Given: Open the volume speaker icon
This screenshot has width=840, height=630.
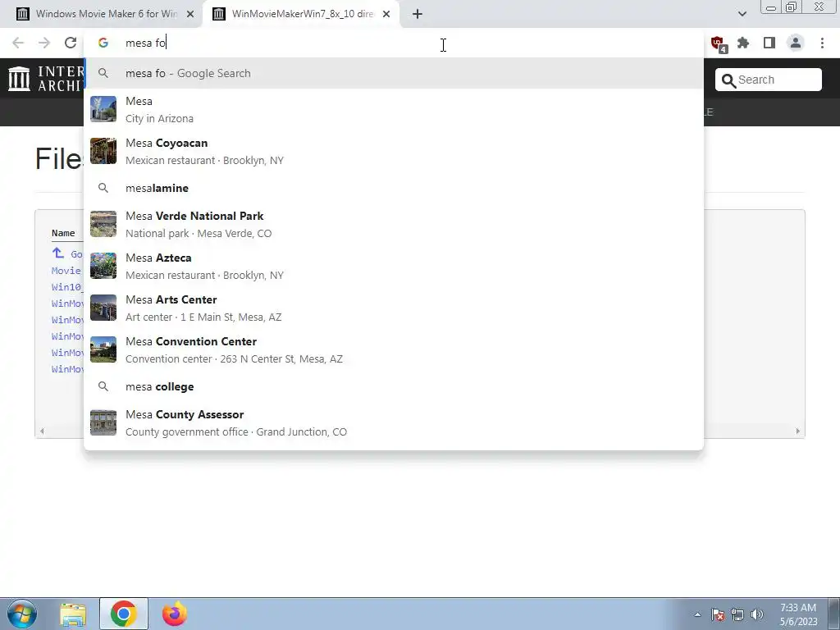Looking at the screenshot, I should tap(757, 615).
